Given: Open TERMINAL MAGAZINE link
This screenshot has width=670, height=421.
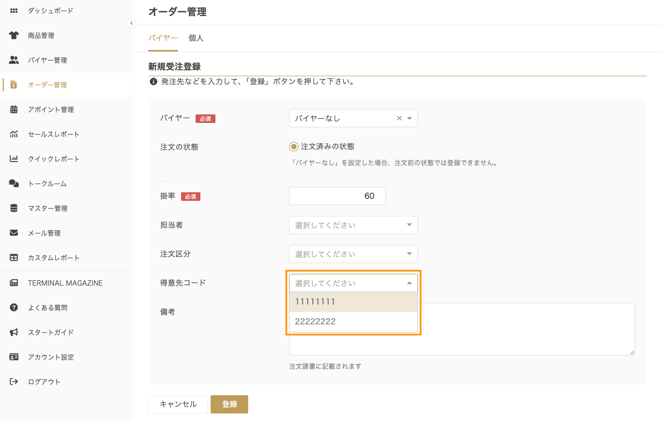Looking at the screenshot, I should 65,283.
